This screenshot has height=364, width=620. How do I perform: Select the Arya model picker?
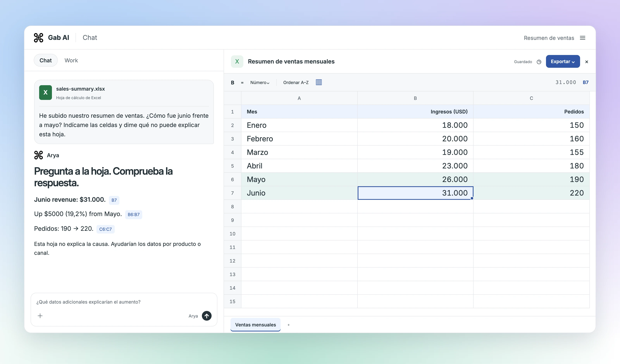click(x=193, y=316)
